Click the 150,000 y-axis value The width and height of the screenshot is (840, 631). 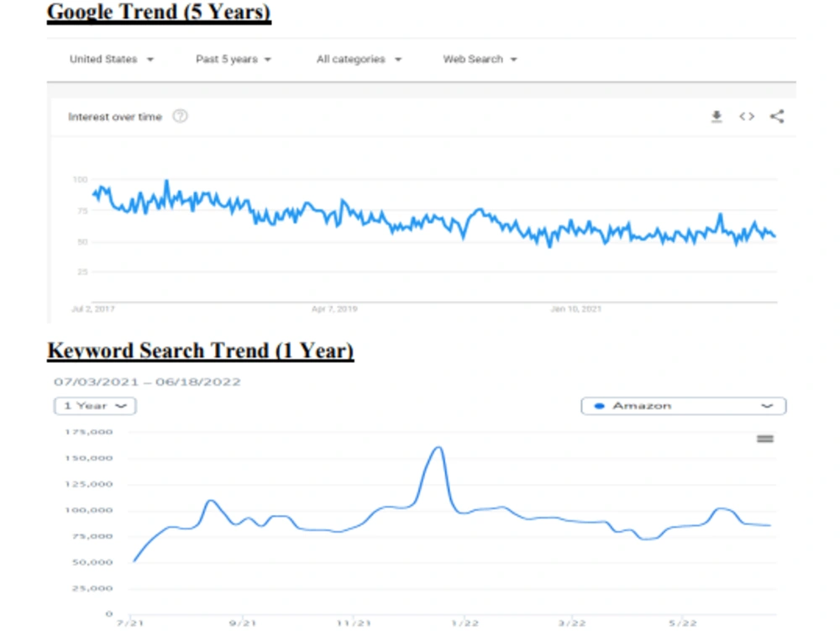89,458
